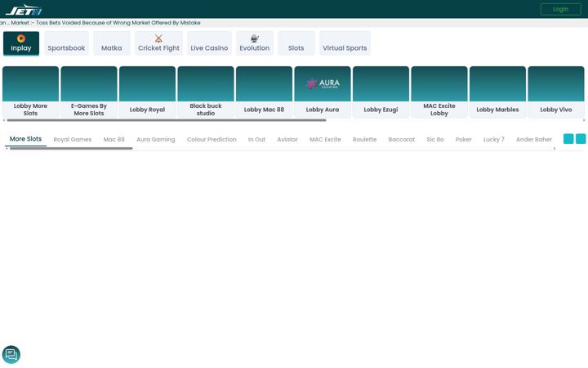Select the Ander Baher category

(x=534, y=139)
